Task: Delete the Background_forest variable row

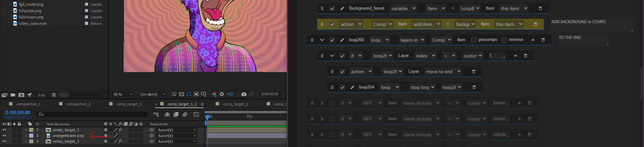Action: point(540,8)
